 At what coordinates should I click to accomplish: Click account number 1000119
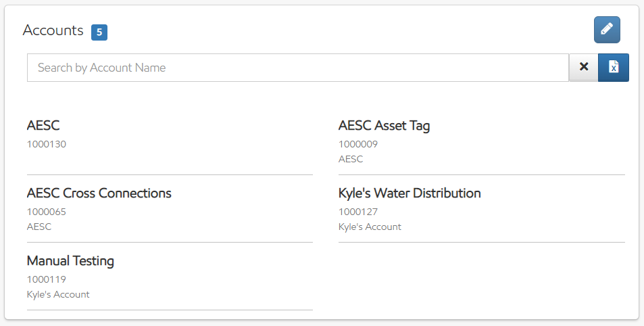46,279
